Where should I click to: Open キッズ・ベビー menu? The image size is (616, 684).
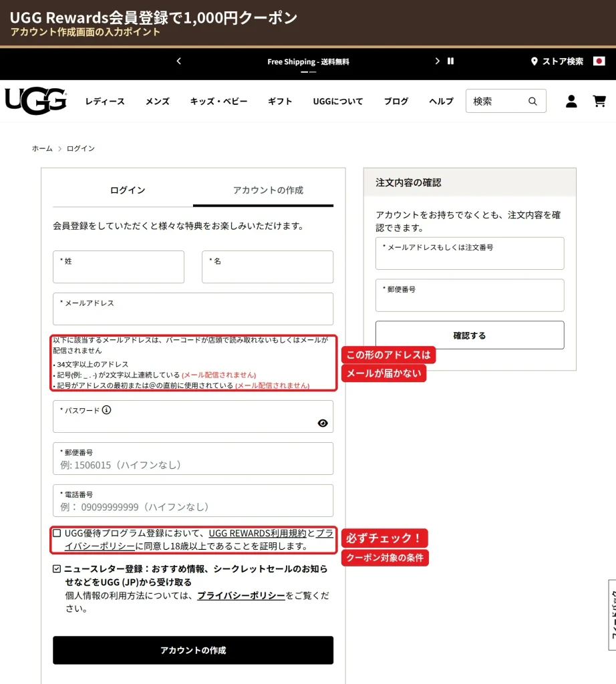(218, 102)
